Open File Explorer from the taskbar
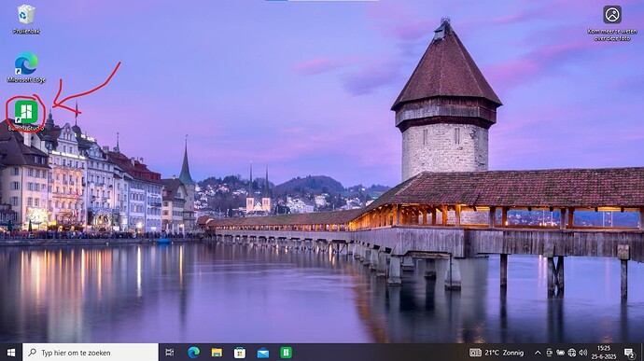The image size is (644, 361). point(217,353)
